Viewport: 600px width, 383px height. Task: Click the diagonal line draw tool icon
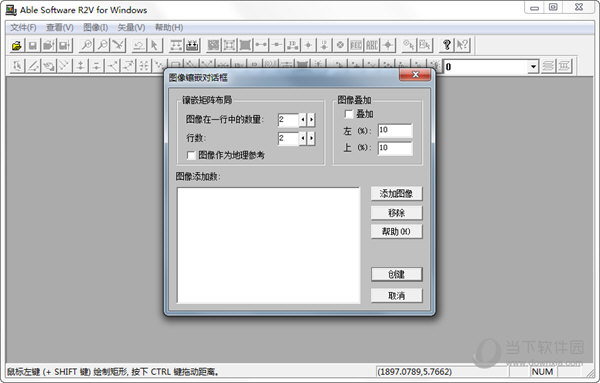click(x=33, y=66)
